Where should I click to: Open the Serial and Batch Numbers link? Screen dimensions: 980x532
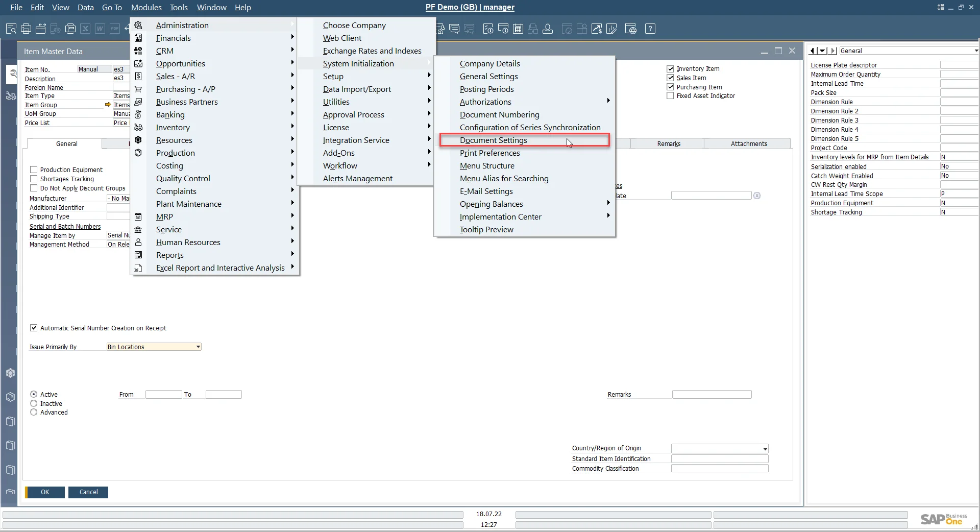65,227
